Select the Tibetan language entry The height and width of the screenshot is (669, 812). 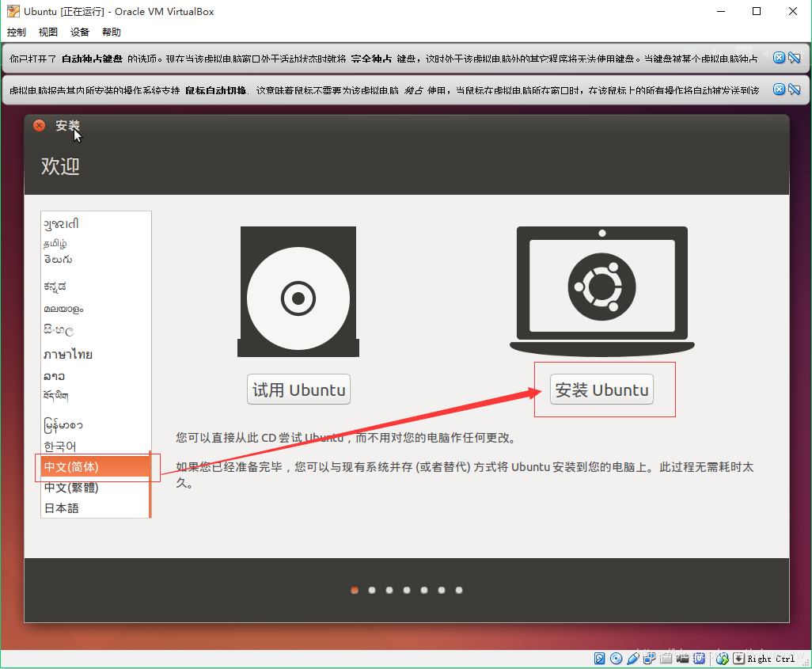click(x=95, y=396)
